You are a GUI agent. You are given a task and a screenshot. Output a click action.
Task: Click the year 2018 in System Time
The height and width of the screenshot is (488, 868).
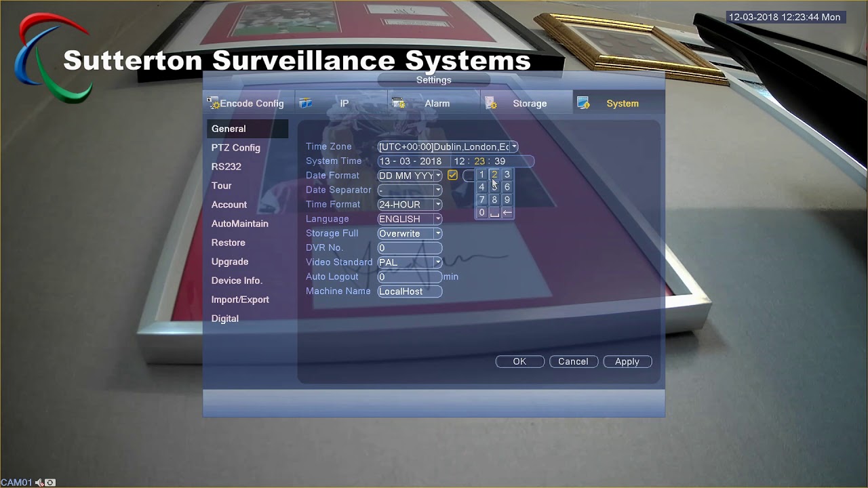point(431,161)
